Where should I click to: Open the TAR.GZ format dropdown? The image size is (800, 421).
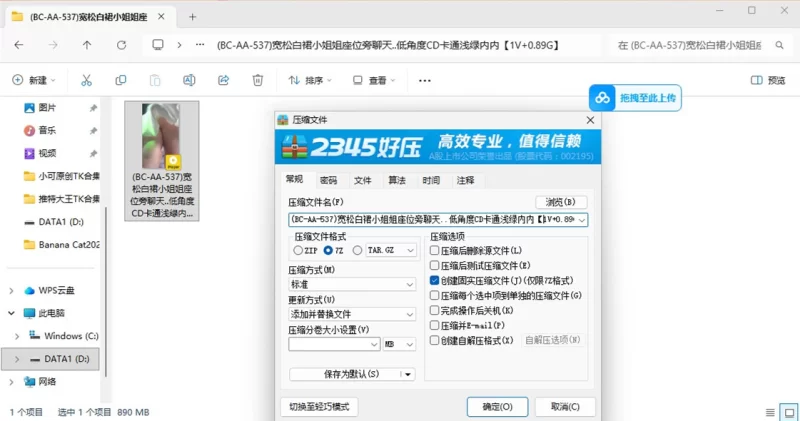pyautogui.click(x=391, y=251)
